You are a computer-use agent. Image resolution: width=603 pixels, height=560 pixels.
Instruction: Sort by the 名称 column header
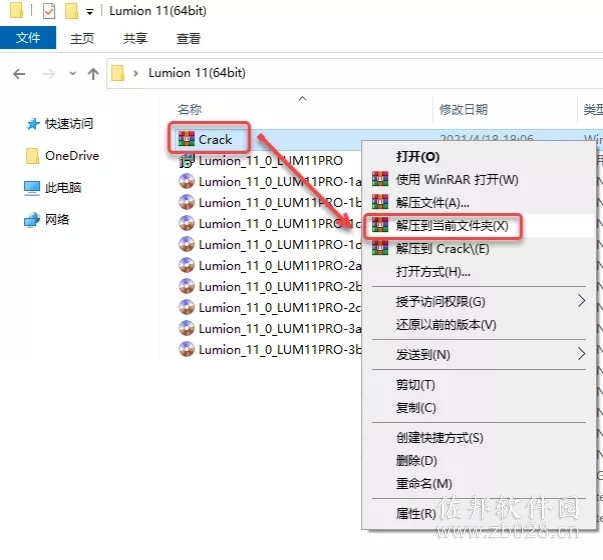[x=189, y=110]
